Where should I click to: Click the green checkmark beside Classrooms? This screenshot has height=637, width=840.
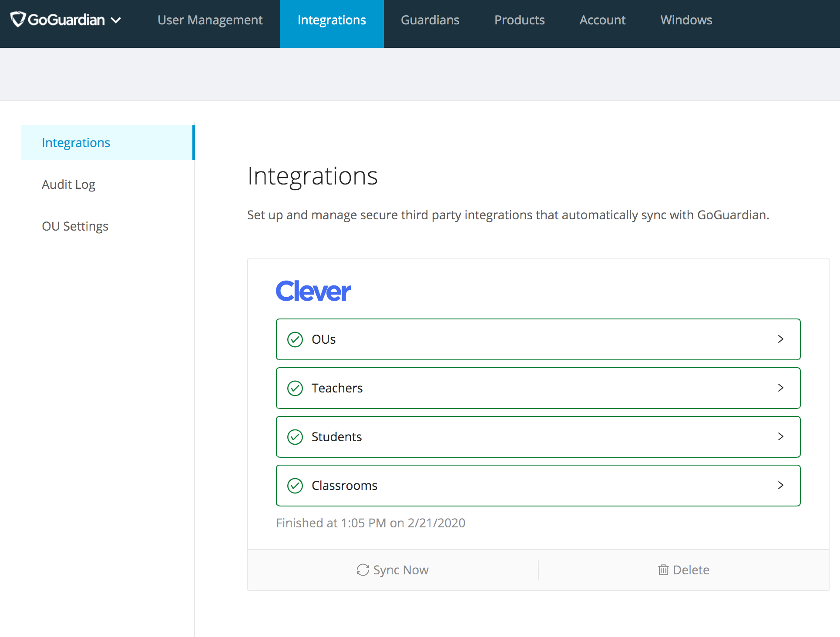tap(295, 486)
